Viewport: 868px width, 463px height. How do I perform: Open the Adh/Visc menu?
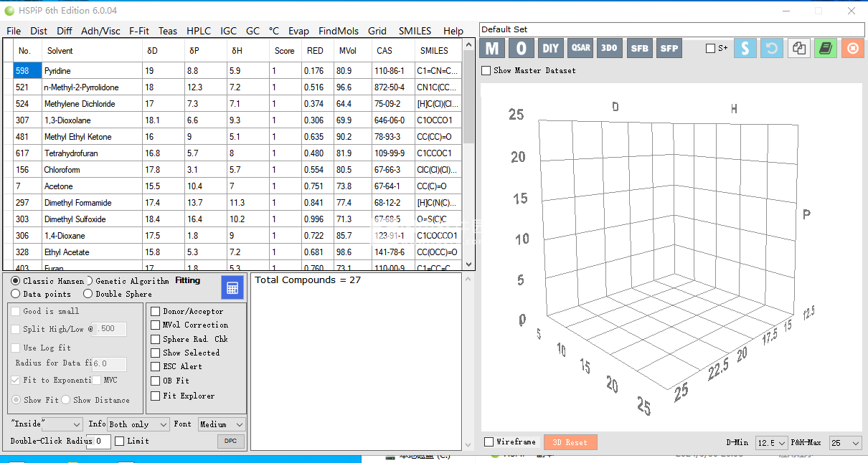pyautogui.click(x=100, y=31)
